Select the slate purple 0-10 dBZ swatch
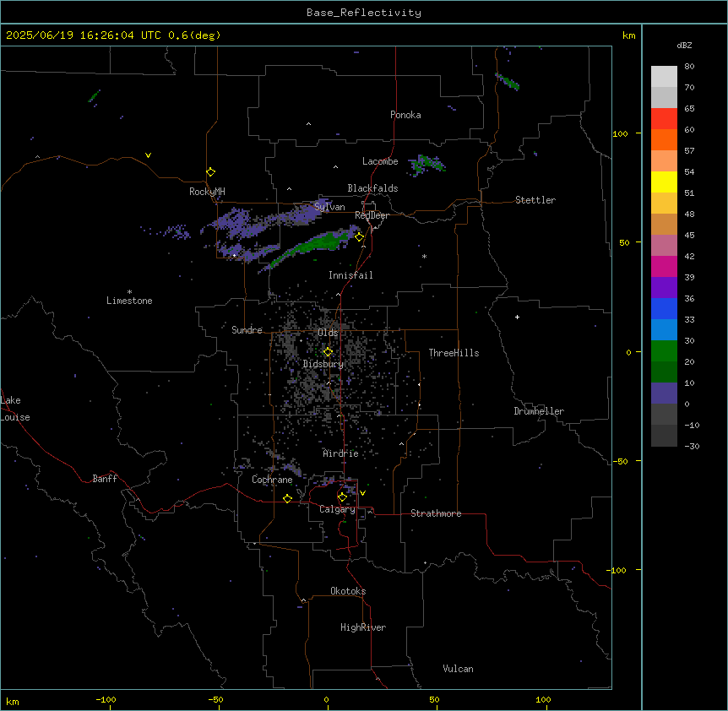The width and height of the screenshot is (728, 711). [x=664, y=393]
